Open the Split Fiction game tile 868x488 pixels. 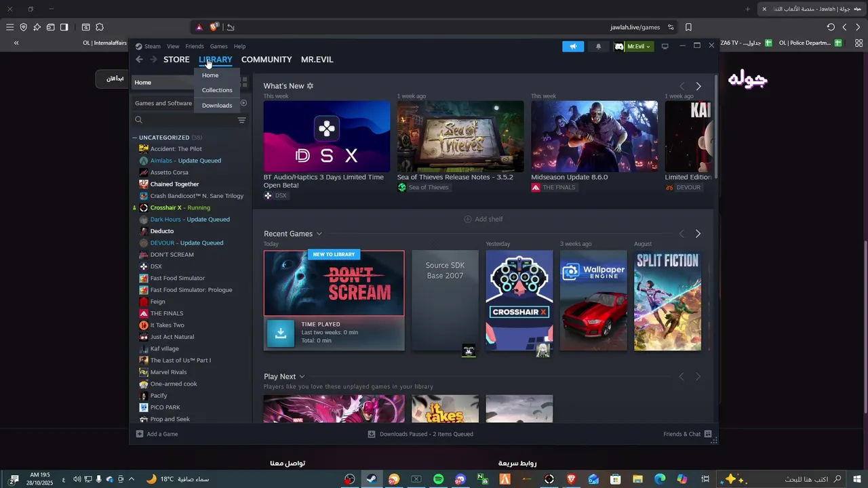click(667, 300)
